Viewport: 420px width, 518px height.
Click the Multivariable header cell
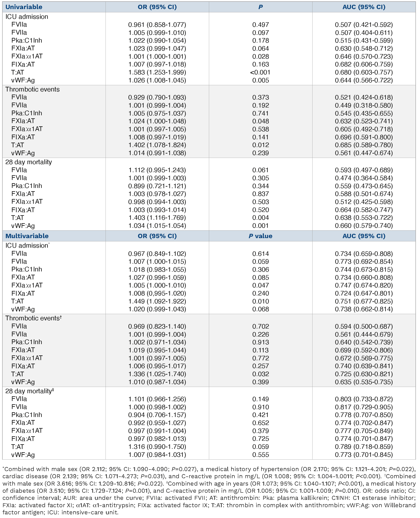tap(27, 236)
